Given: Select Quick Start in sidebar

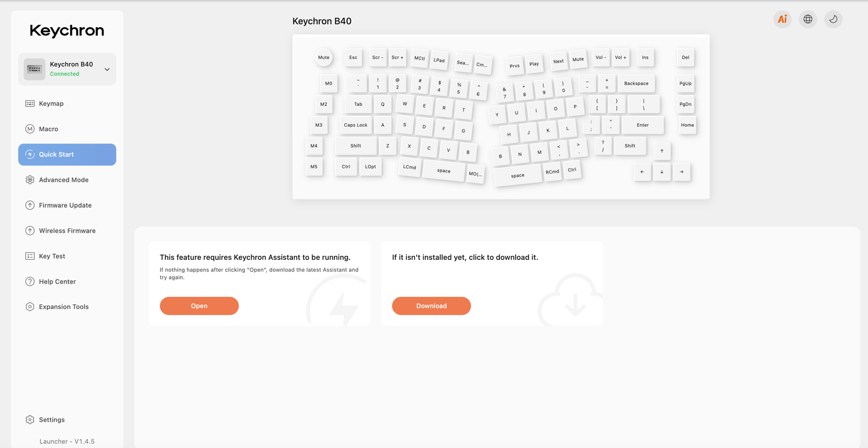Looking at the screenshot, I should coord(67,155).
